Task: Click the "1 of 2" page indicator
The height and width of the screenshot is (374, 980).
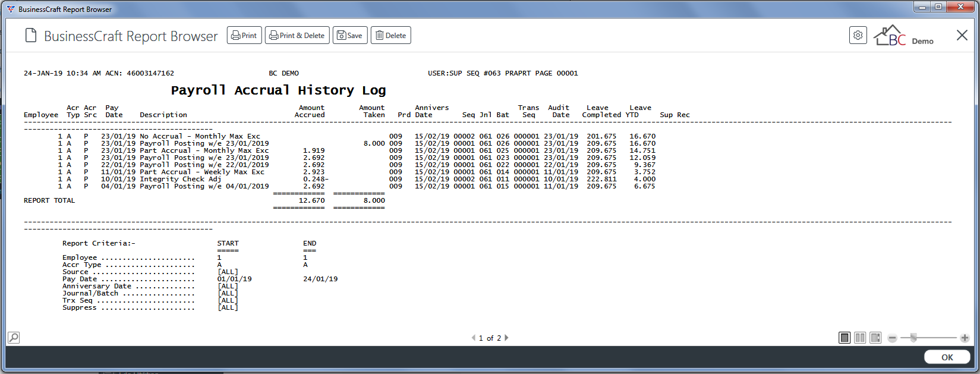Action: pyautogui.click(x=490, y=338)
